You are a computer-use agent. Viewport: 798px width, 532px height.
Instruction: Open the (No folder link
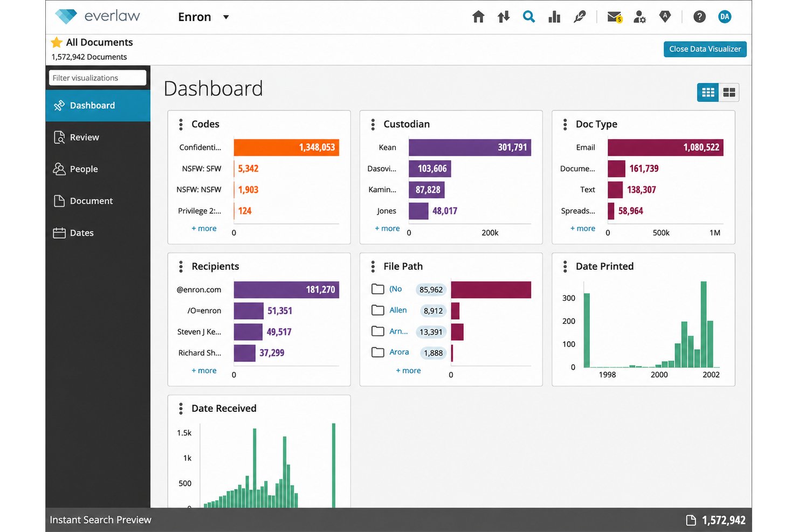395,289
